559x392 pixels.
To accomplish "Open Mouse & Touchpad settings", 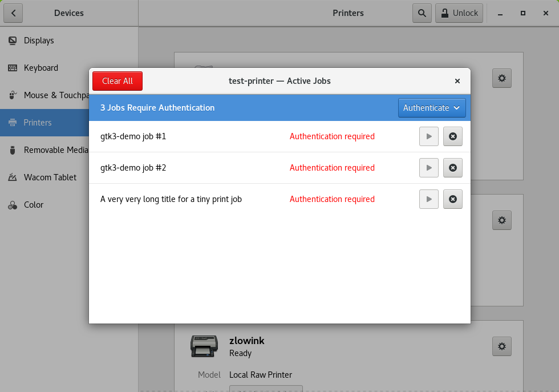I will (44, 95).
